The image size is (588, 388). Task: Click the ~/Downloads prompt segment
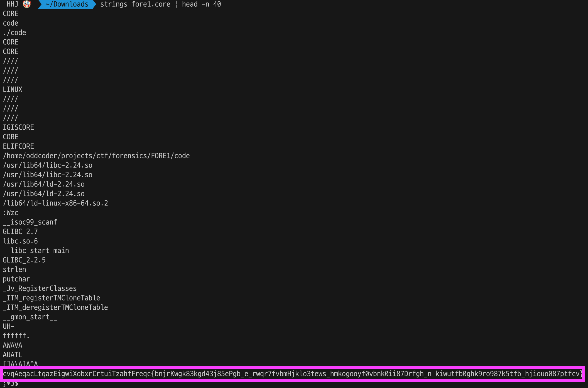(67, 4)
